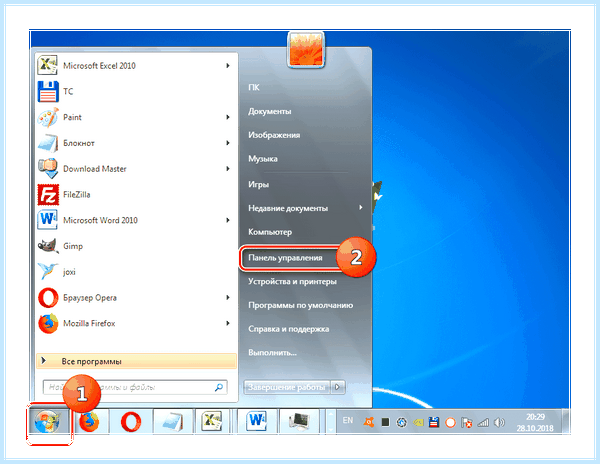Viewport: 600px width, 464px height.
Task: Expand Недавние документы submenu arrow
Action: click(360, 208)
